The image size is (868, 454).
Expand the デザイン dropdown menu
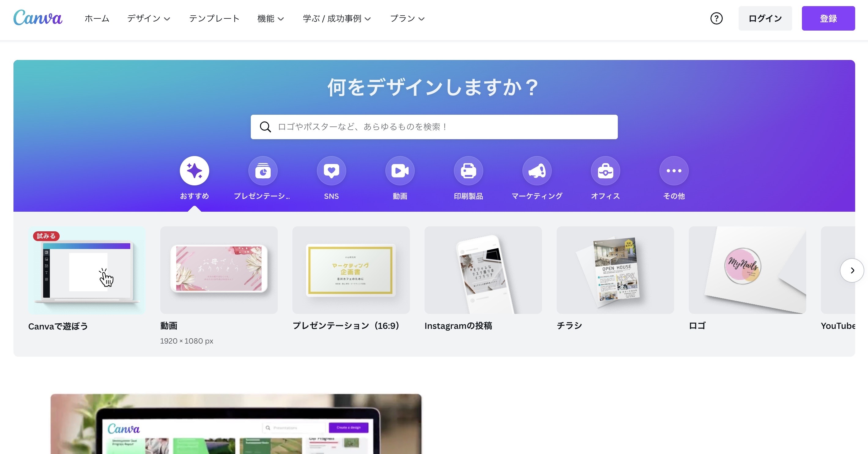(148, 19)
